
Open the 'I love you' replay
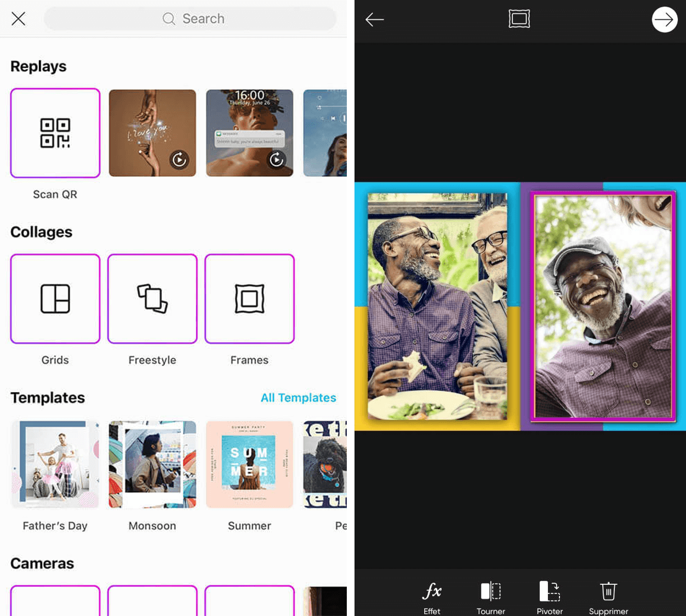click(152, 133)
